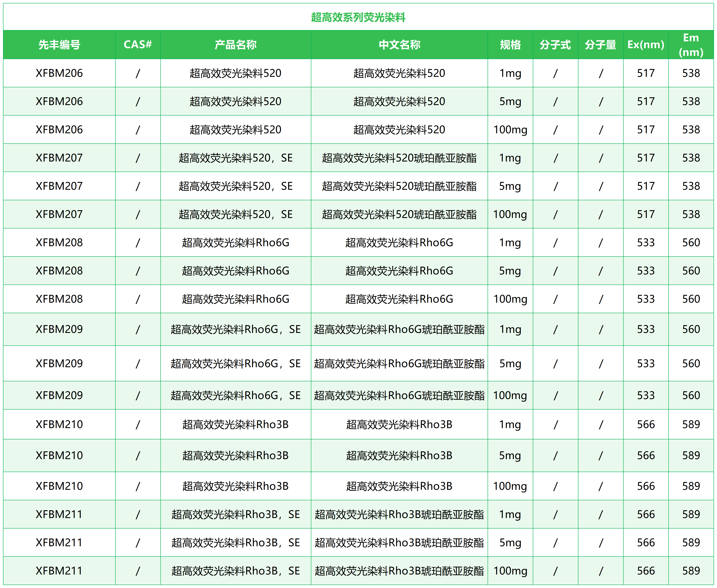This screenshot has width=717, height=588.
Task: Click Em value 538 in XFBM207 100mg row
Action: click(x=691, y=214)
